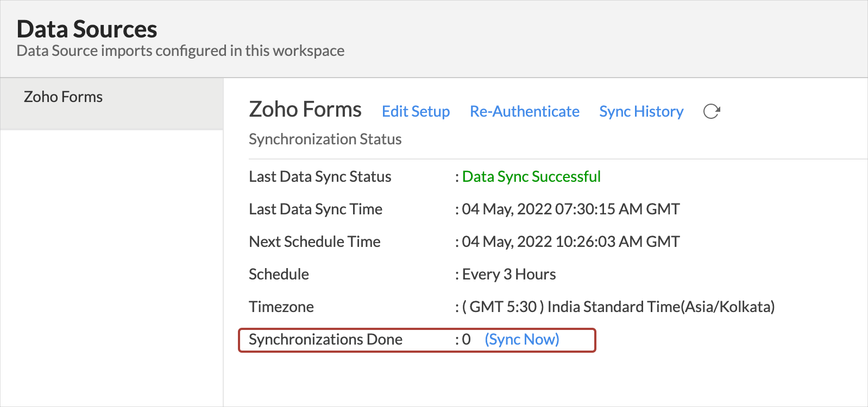Click the Synchronizations Done label
868x407 pixels.
[x=325, y=339]
